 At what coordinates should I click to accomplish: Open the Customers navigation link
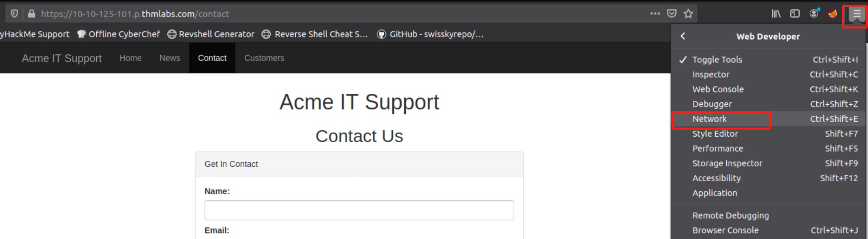(264, 58)
